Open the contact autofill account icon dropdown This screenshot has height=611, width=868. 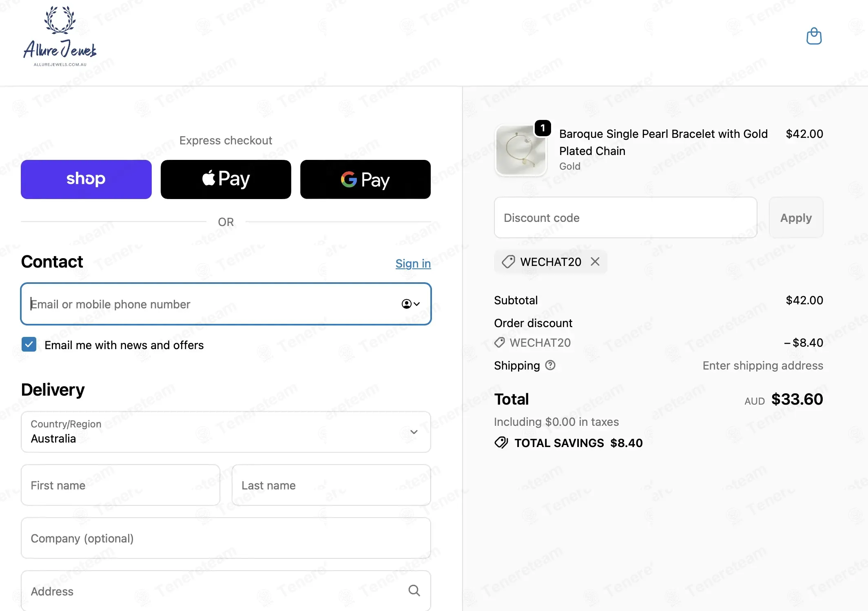click(x=410, y=304)
